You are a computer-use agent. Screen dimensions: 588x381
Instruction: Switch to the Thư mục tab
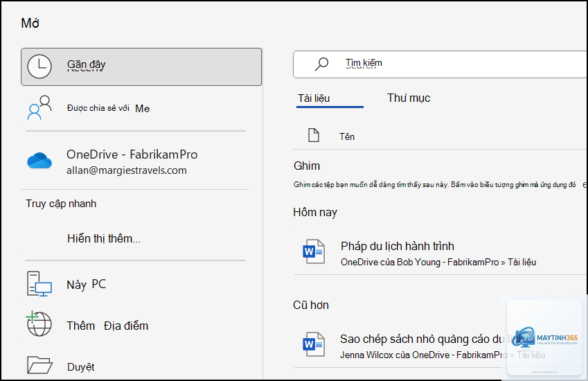coord(409,98)
